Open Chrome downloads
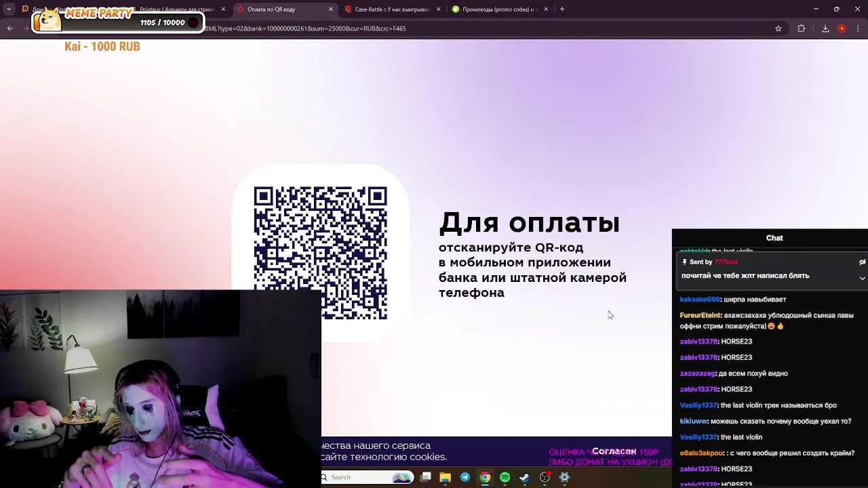 825,28
